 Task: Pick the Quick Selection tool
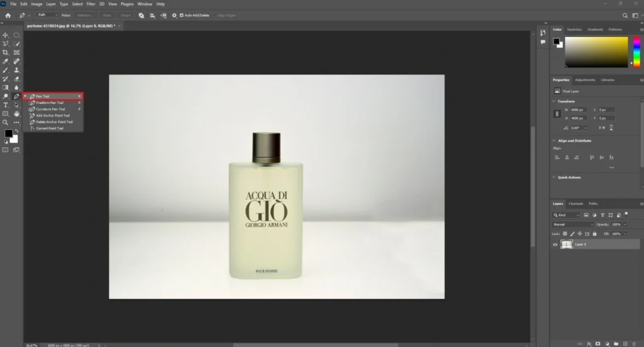[x=16, y=44]
